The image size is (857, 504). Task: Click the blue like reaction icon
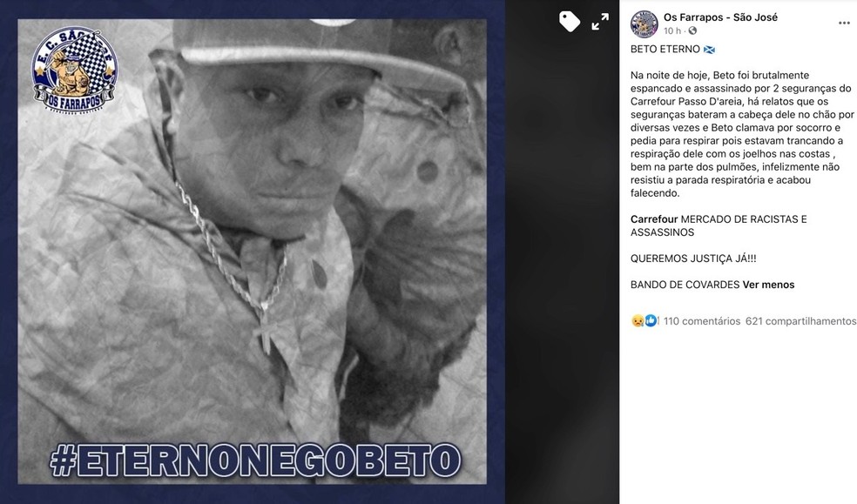(651, 321)
